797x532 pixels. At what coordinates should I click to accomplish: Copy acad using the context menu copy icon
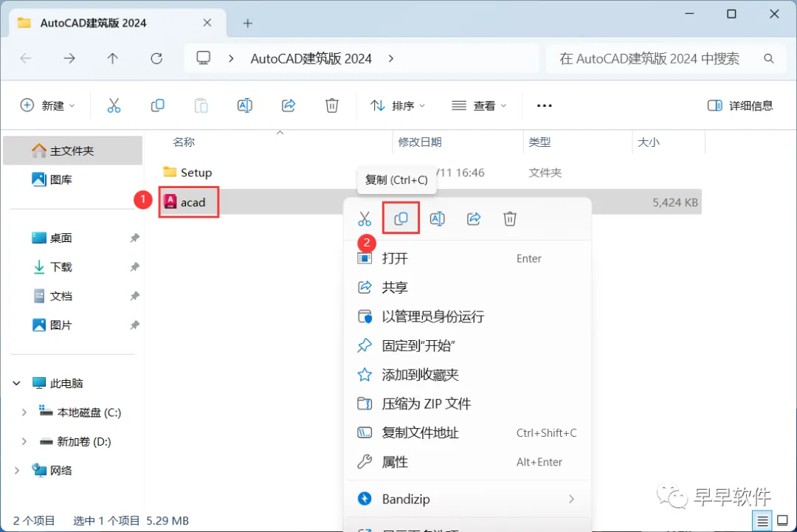pos(401,218)
